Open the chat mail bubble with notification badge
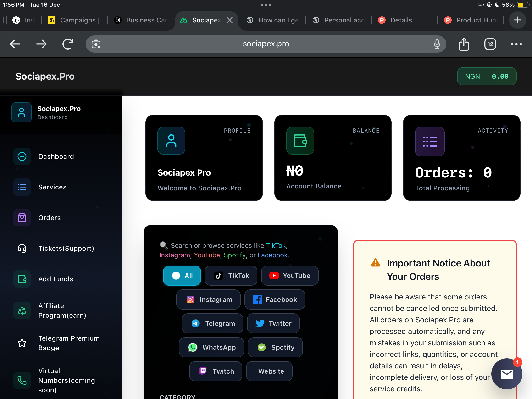Screen dimensions: 532x399 (507, 374)
